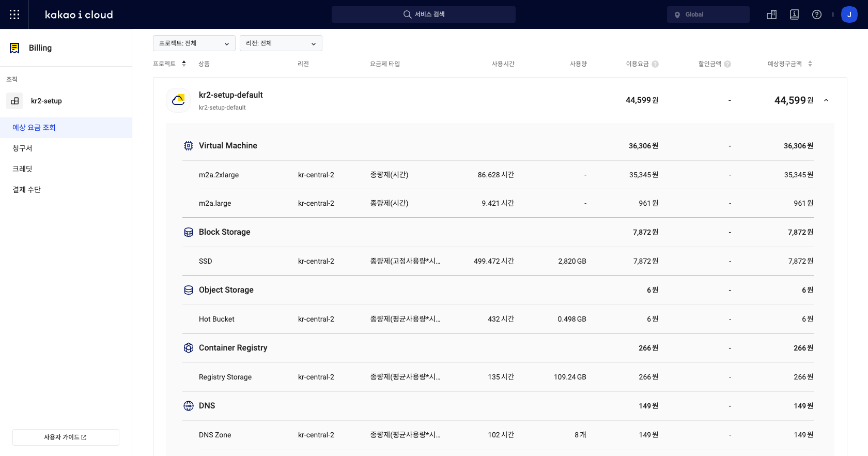The image size is (868, 456).
Task: Click the 0.498 GB usage value
Action: pos(572,320)
